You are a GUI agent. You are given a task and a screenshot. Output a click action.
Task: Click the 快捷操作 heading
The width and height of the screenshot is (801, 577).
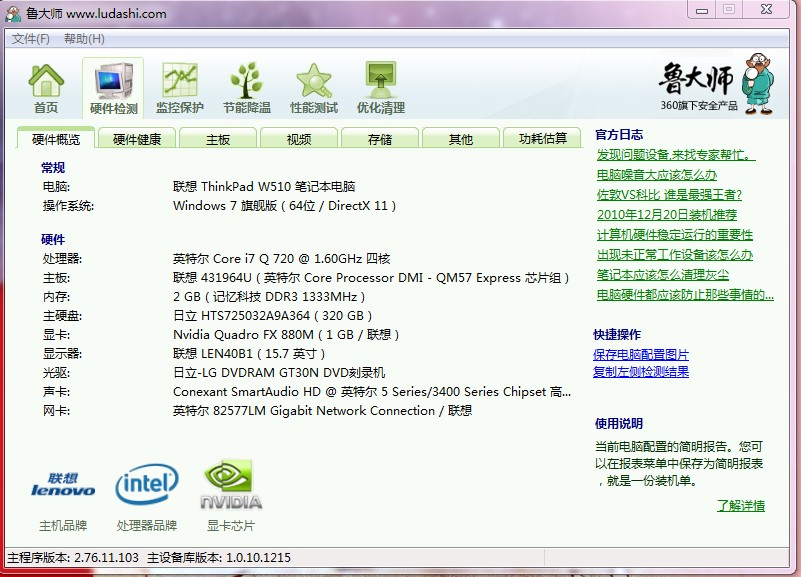click(x=617, y=334)
